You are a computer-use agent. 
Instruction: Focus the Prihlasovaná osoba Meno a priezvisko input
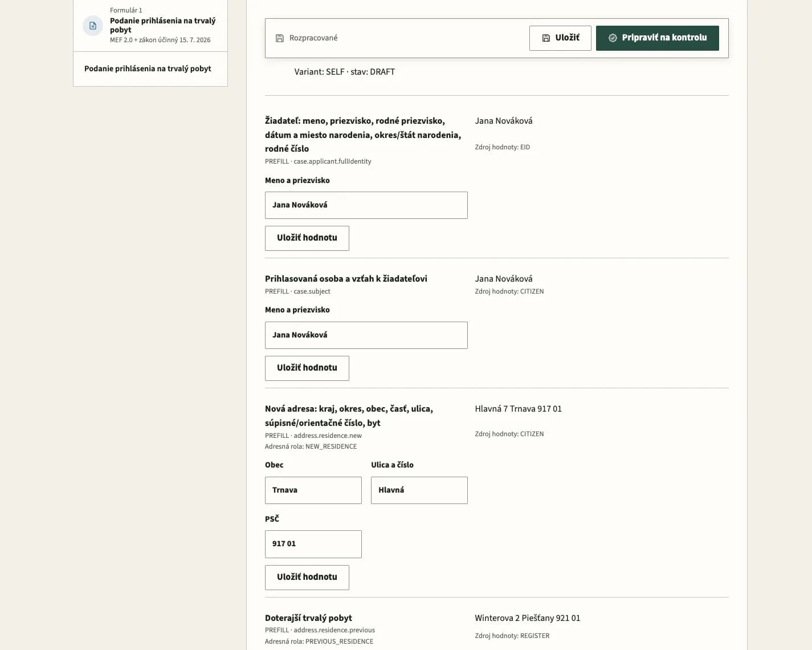coord(366,335)
